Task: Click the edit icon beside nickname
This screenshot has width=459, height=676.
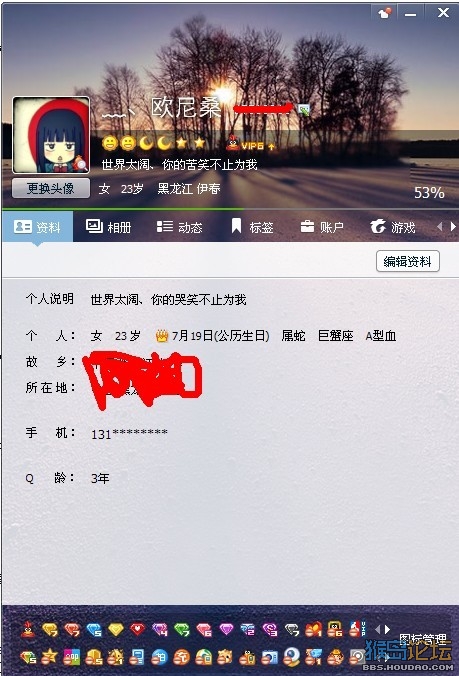Action: click(x=304, y=110)
